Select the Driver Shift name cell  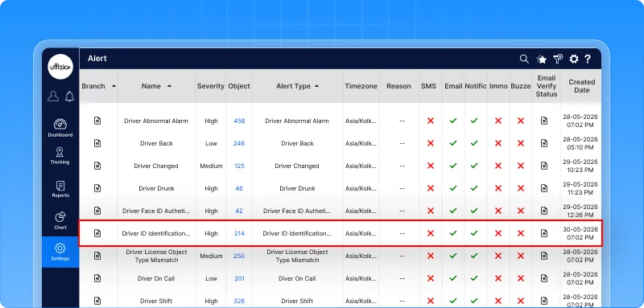tap(156, 301)
